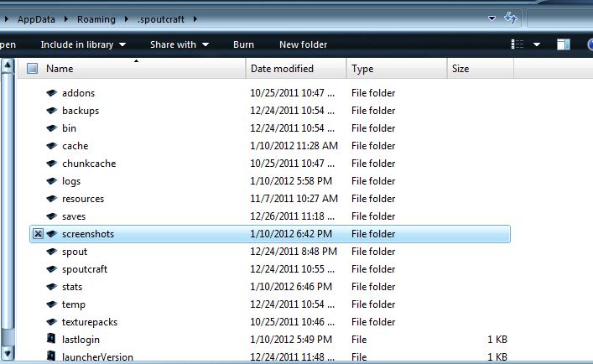Uncheck the screenshots row checkbox
Viewport: 593px width, 364px height.
pos(38,234)
